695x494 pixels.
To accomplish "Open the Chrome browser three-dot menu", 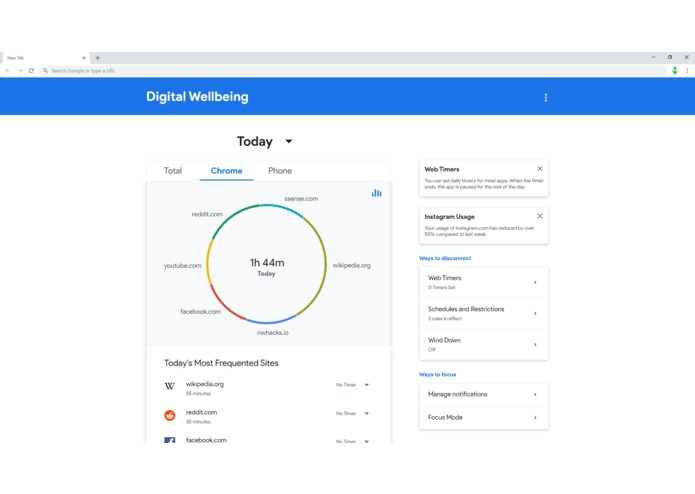I will (x=687, y=70).
